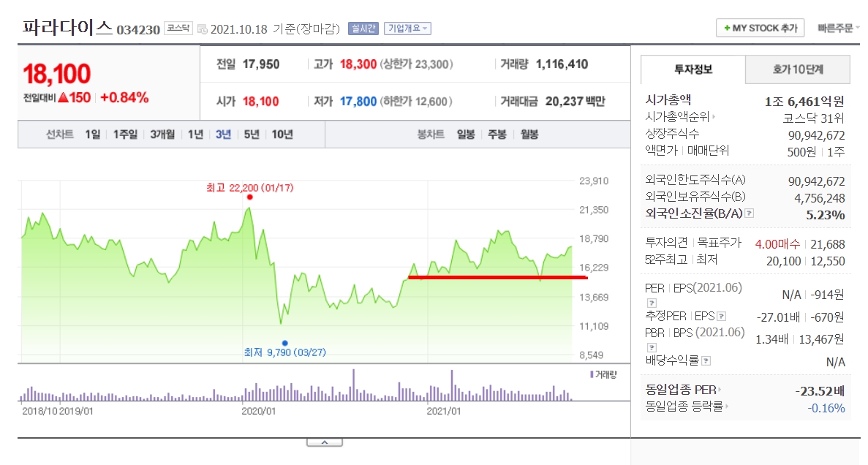Click the 시가총액 1조 6,461억원 value
This screenshot has width=868, height=465.
pyautogui.click(x=804, y=102)
